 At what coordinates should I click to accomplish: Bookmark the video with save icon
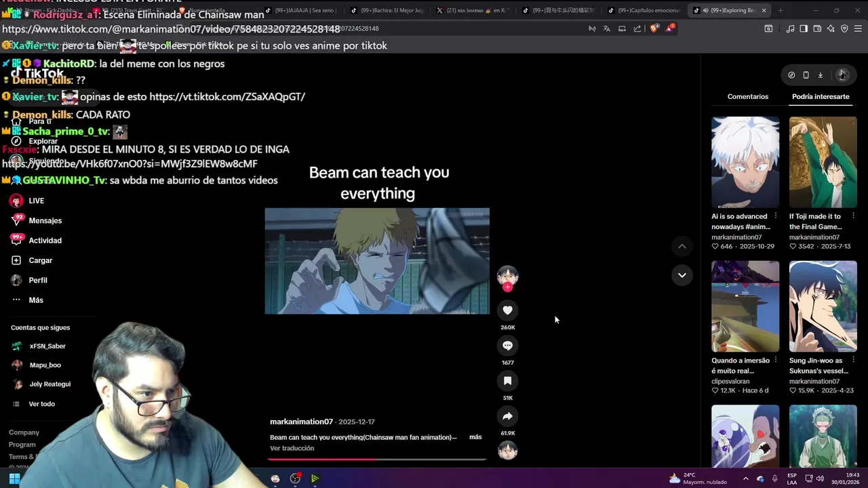click(x=507, y=381)
